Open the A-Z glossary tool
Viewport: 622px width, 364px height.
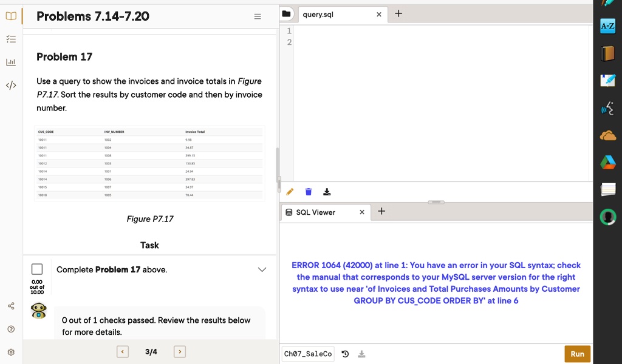[607, 26]
